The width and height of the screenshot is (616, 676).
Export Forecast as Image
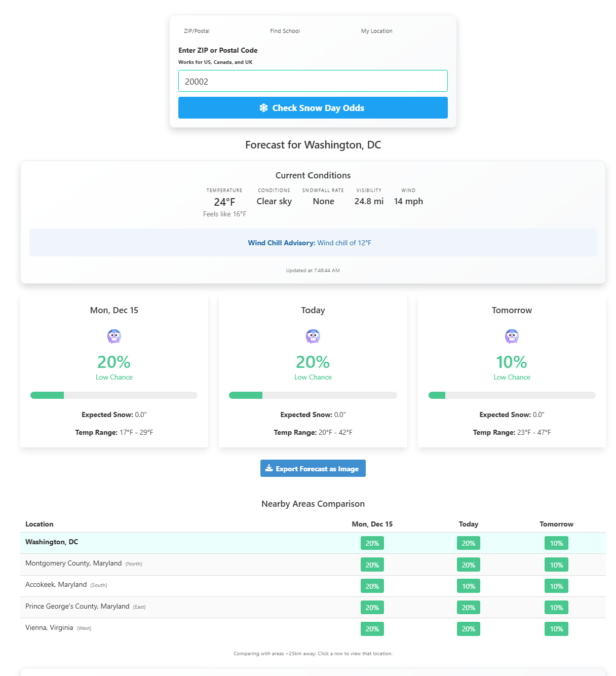coord(313,468)
